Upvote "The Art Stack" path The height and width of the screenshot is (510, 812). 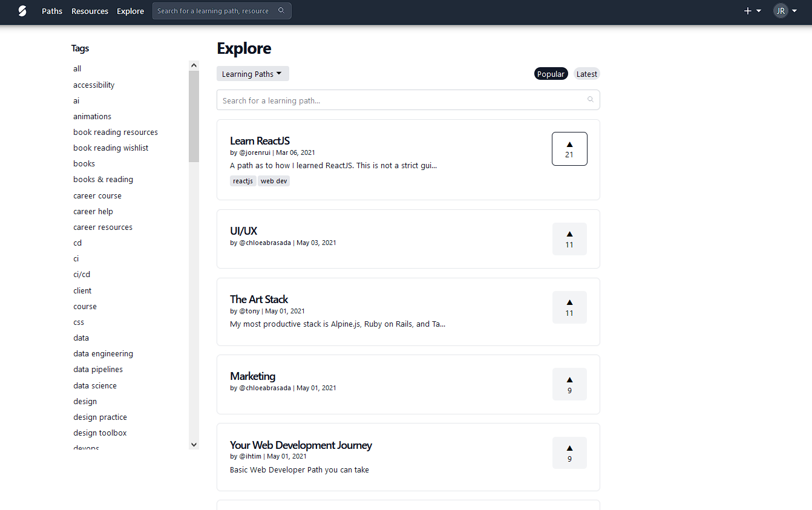pyautogui.click(x=569, y=307)
